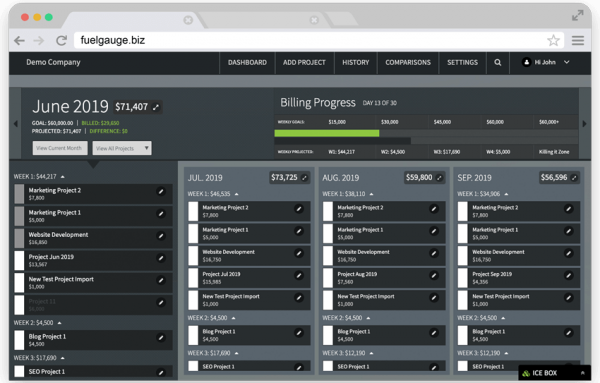Collapse Sep. 2019 Week 2: $4,500
This screenshot has width=600, height=383.
pos(503,318)
